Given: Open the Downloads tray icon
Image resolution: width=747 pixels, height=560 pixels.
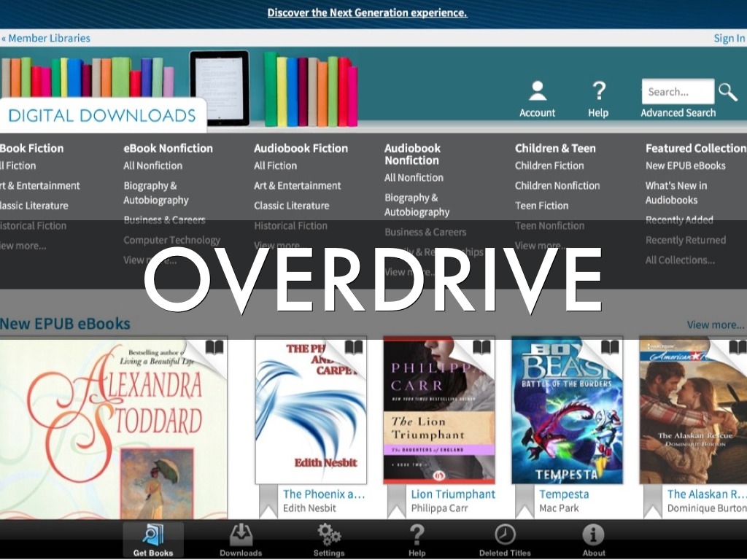Looking at the screenshot, I should click(241, 535).
